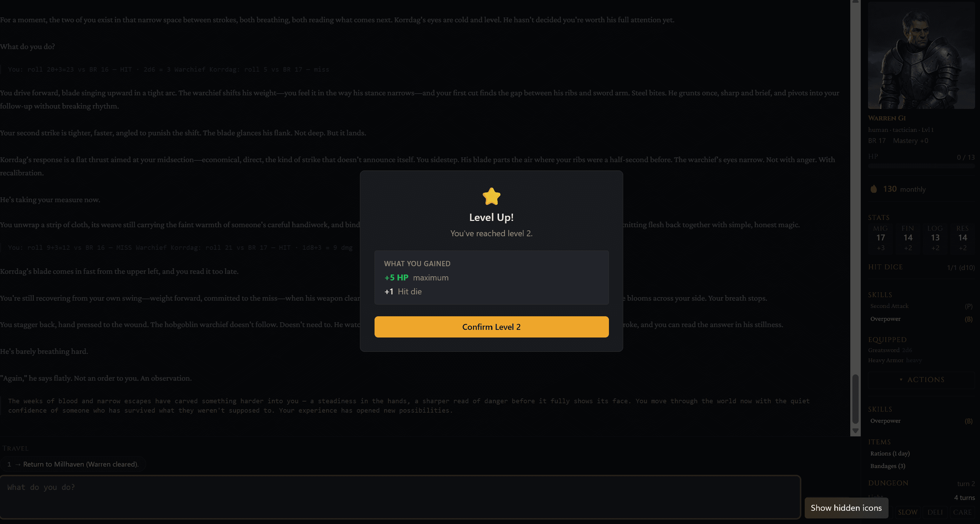This screenshot has height=524, width=980.
Task: Click the Dungeon turn 2 indicator
Action: tap(966, 484)
